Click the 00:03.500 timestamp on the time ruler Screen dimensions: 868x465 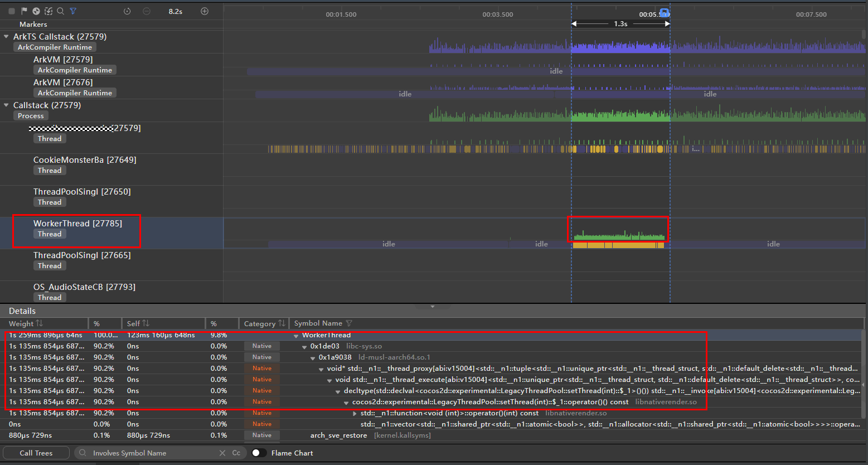[498, 14]
